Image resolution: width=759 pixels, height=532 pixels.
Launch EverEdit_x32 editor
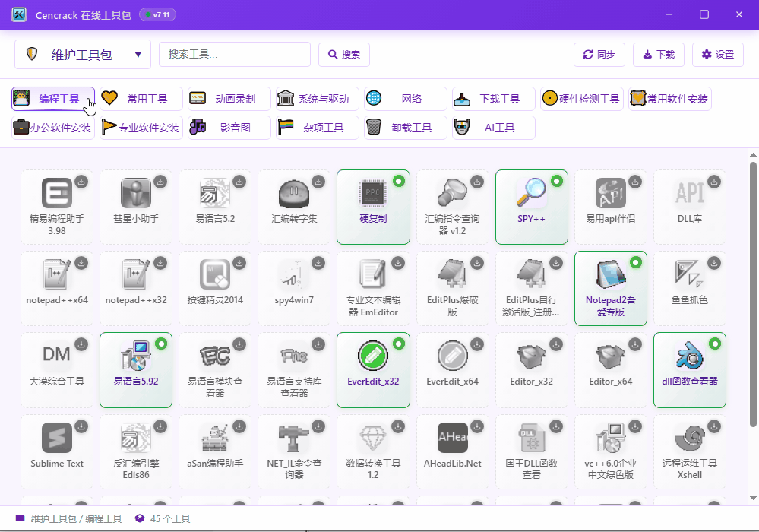click(373, 370)
